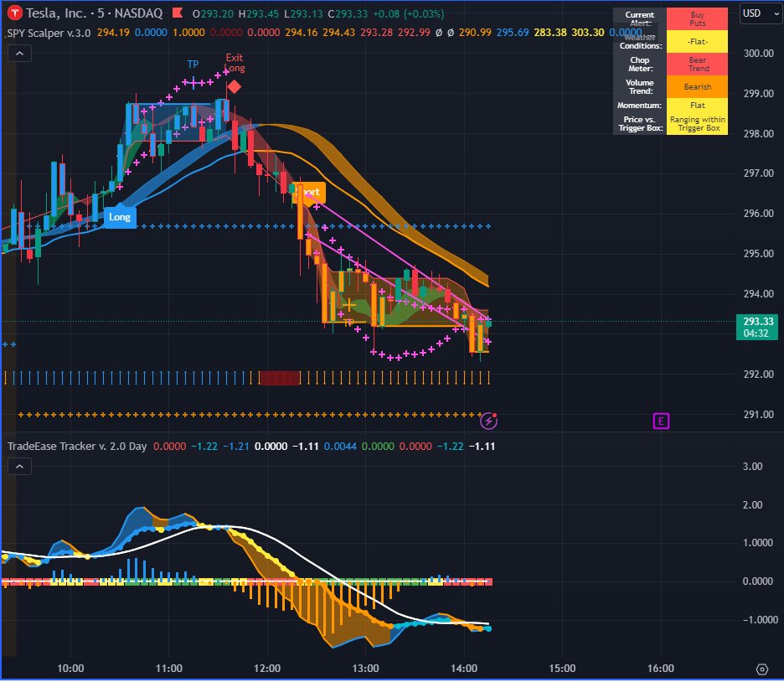
Task: Select the TradeEase Tracker v. 2.0 Day name
Action: [x=77, y=446]
